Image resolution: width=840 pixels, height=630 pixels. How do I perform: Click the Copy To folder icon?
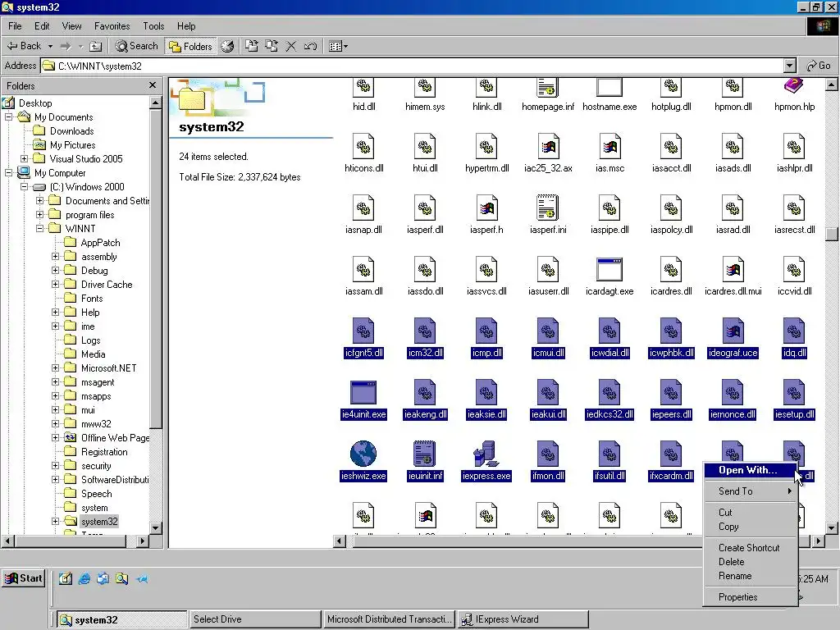(272, 46)
